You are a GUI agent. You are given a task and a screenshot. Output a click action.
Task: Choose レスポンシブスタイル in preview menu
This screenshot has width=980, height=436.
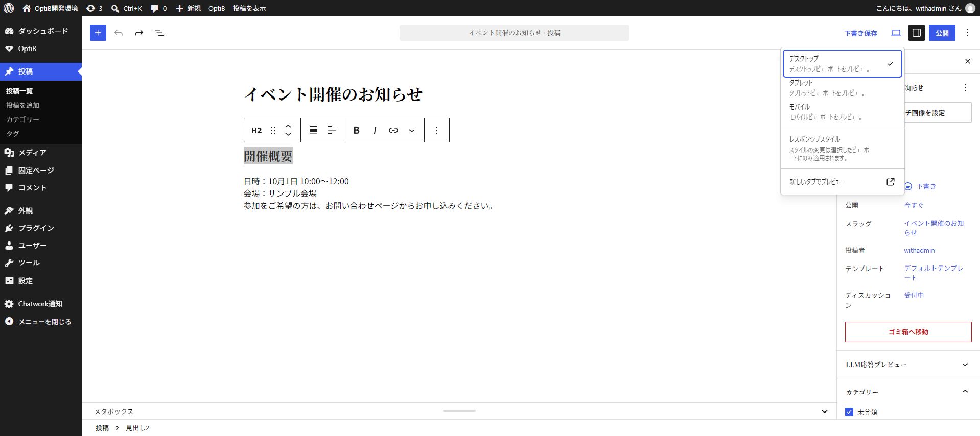842,148
